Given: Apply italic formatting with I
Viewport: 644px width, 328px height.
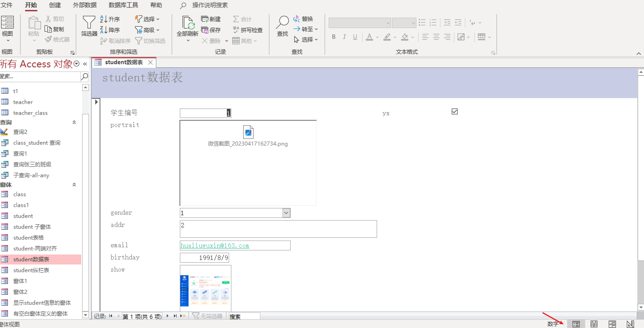Looking at the screenshot, I should point(344,37).
